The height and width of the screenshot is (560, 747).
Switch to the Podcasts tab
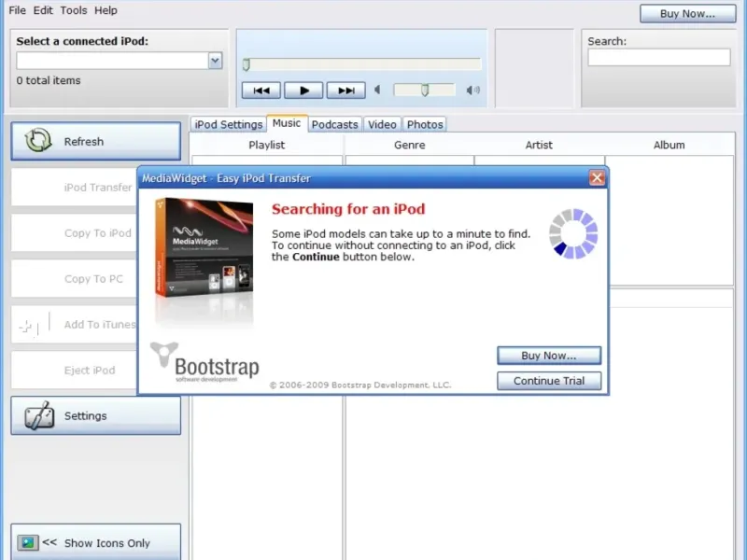[334, 124]
